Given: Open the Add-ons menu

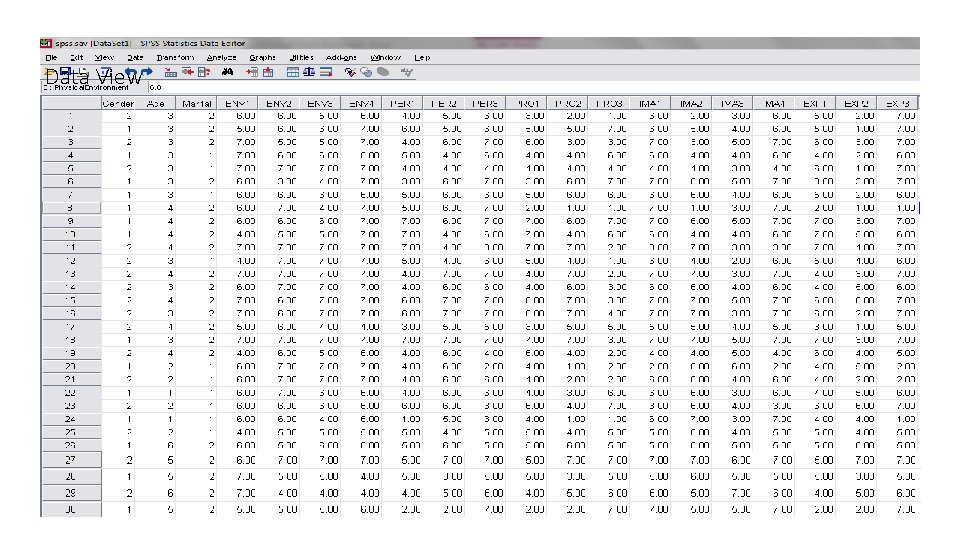Looking at the screenshot, I should [x=341, y=58].
